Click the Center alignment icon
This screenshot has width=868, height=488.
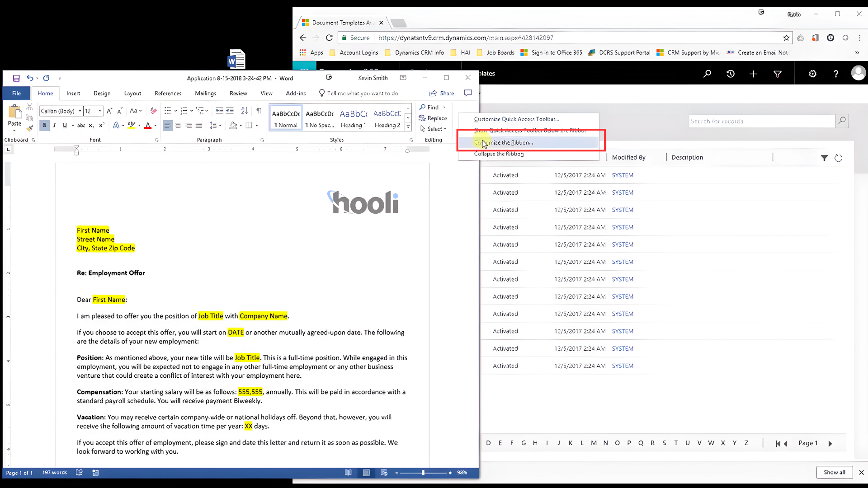tap(178, 126)
